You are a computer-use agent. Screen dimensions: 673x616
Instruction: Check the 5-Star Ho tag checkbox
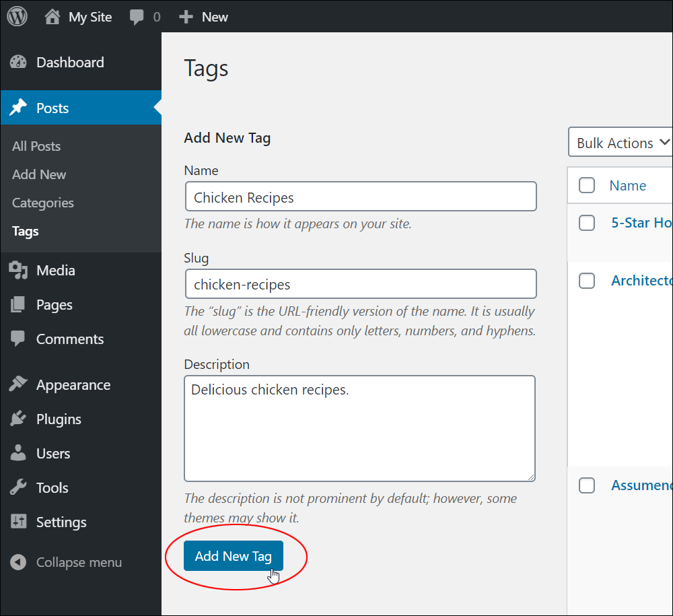coord(587,223)
